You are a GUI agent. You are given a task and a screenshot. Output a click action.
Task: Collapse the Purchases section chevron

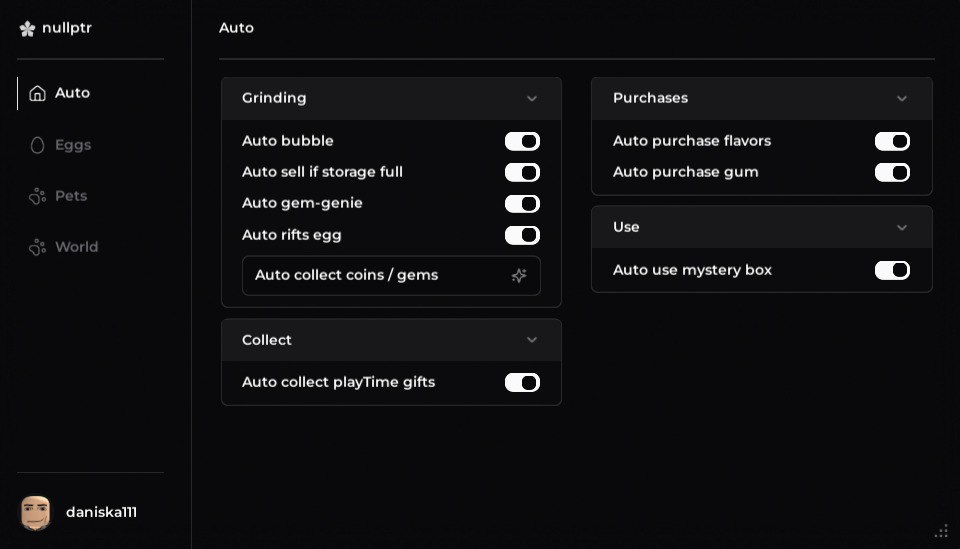pos(902,98)
